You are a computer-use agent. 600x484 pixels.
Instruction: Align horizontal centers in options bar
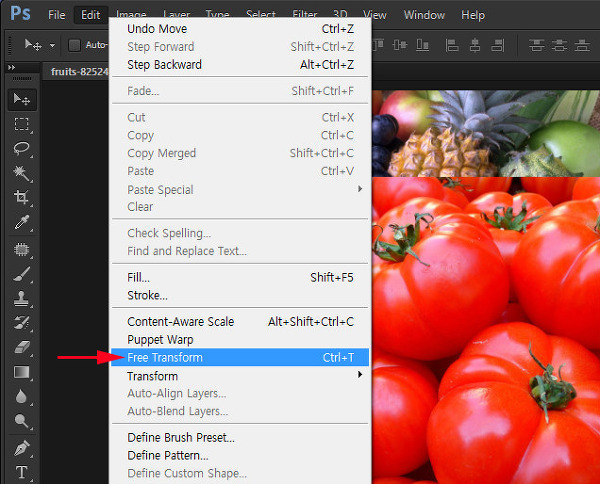[475, 45]
